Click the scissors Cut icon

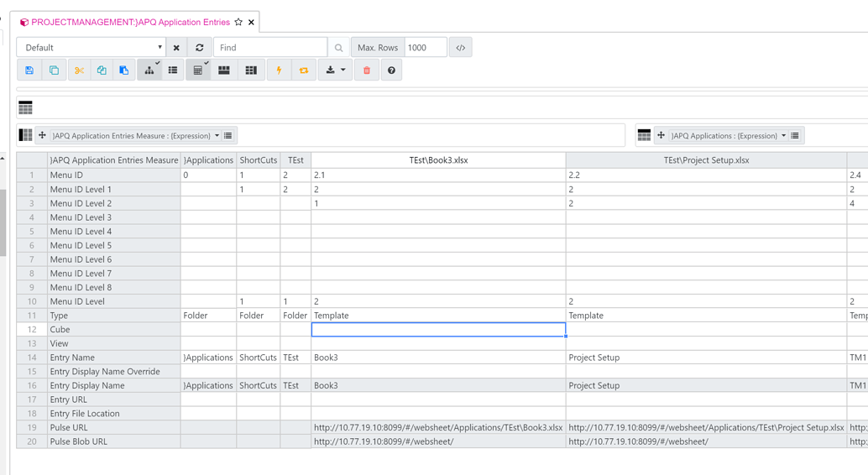78,70
